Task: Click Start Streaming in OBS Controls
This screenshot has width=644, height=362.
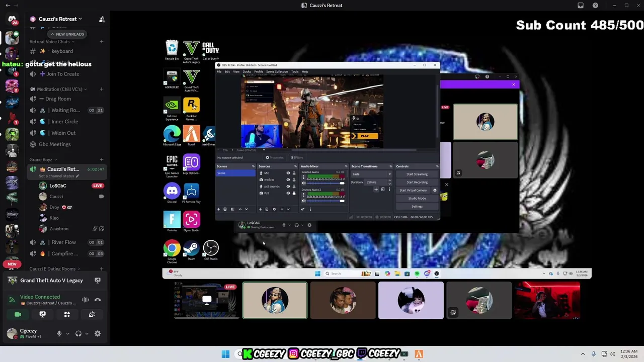Action: (x=417, y=174)
